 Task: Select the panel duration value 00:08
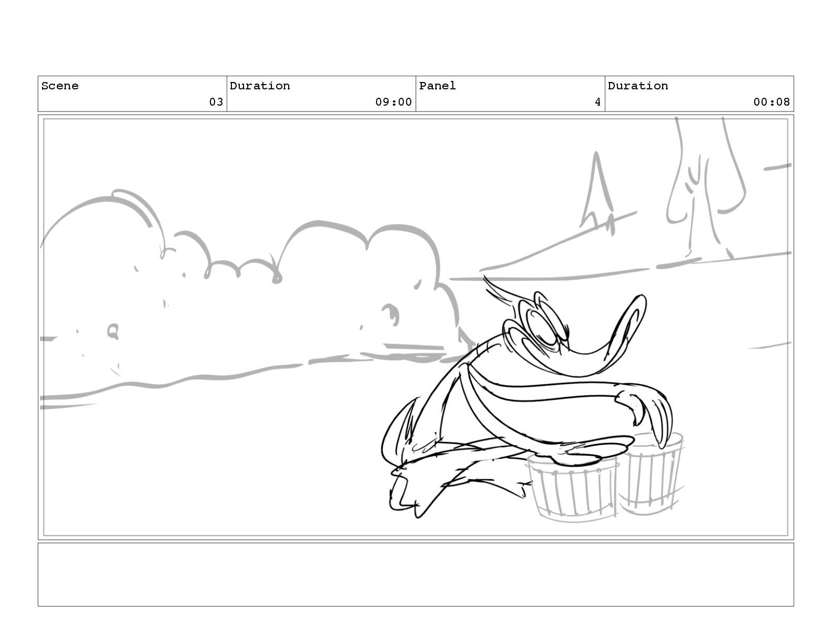pos(772,102)
